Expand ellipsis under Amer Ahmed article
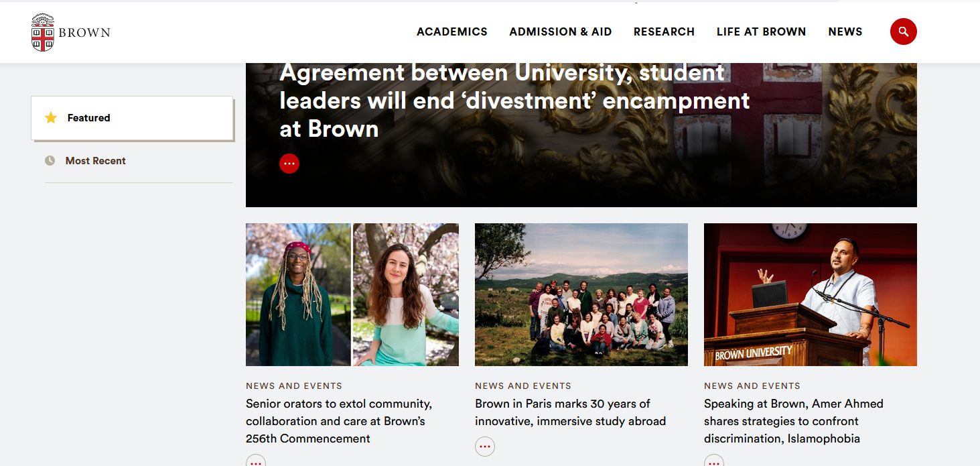This screenshot has height=466, width=980. click(714, 461)
